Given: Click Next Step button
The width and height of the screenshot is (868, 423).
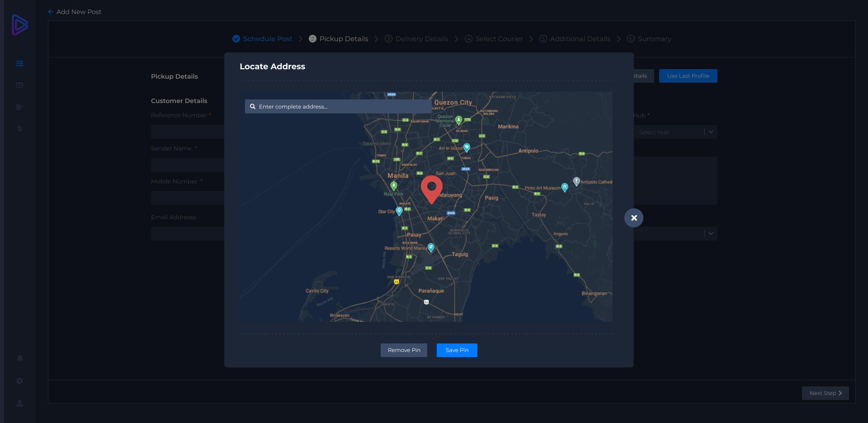Looking at the screenshot, I should [826, 393].
